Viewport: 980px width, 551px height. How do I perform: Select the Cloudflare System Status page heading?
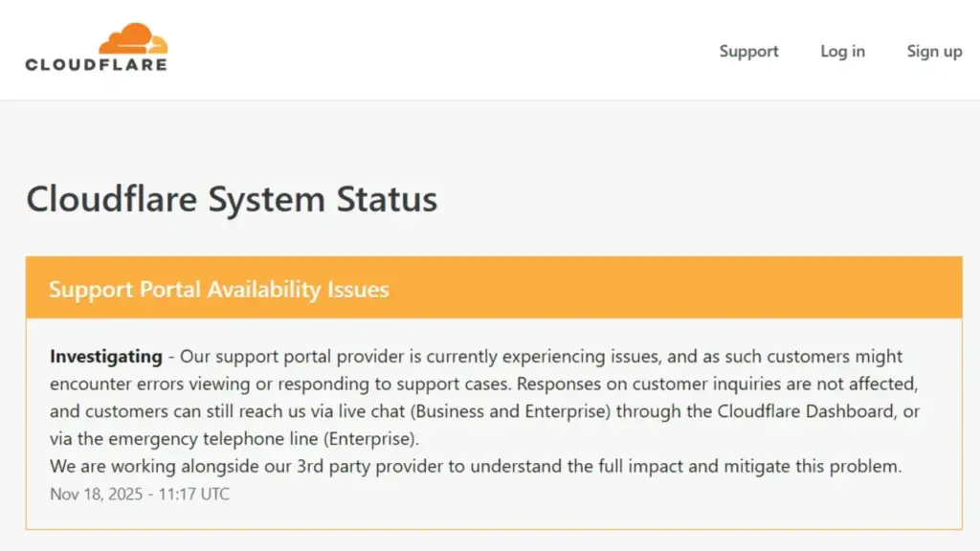click(x=234, y=200)
